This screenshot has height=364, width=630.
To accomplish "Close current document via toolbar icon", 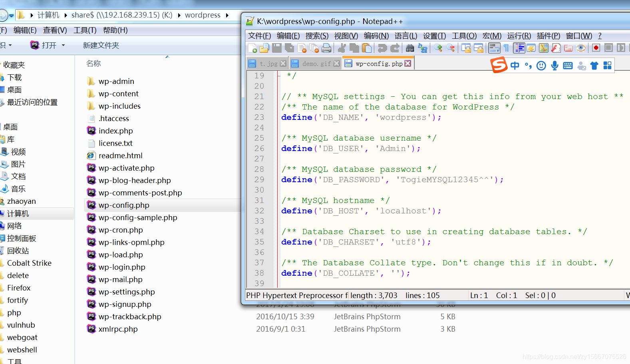I will 302,48.
